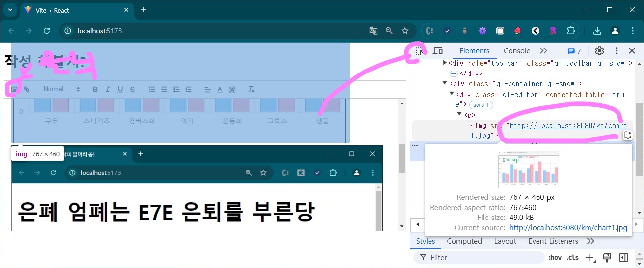Click the new style rule plus icon
Screen dimensions: 644x268
coord(590,258)
